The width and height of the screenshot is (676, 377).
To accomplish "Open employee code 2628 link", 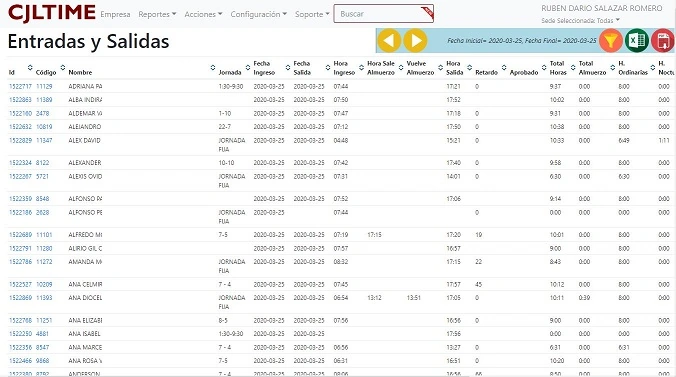I will [x=42, y=213].
